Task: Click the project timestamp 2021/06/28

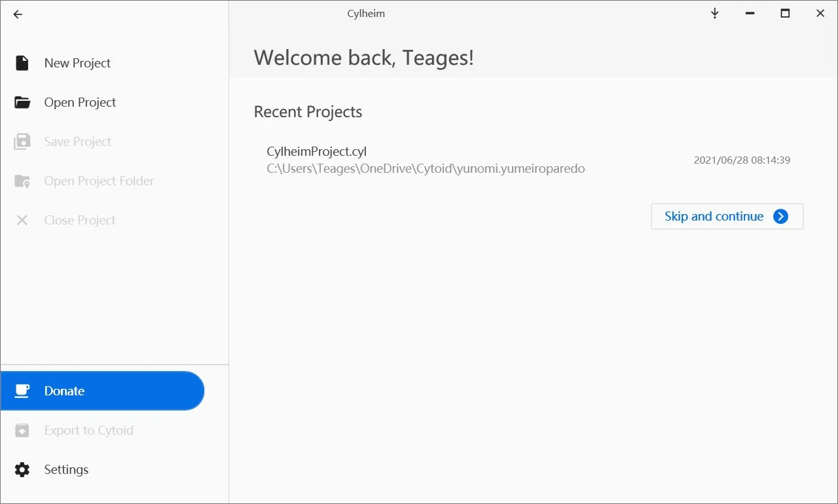Action: coord(742,159)
